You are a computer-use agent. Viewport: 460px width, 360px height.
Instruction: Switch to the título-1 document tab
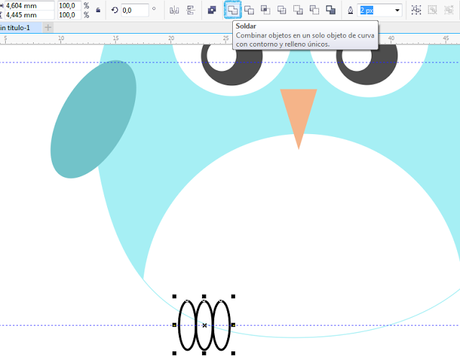[20, 28]
